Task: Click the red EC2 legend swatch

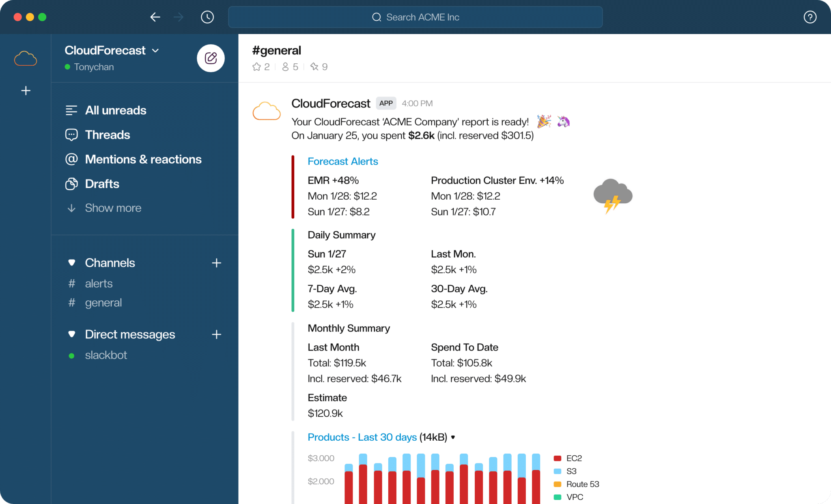Action: (x=557, y=458)
